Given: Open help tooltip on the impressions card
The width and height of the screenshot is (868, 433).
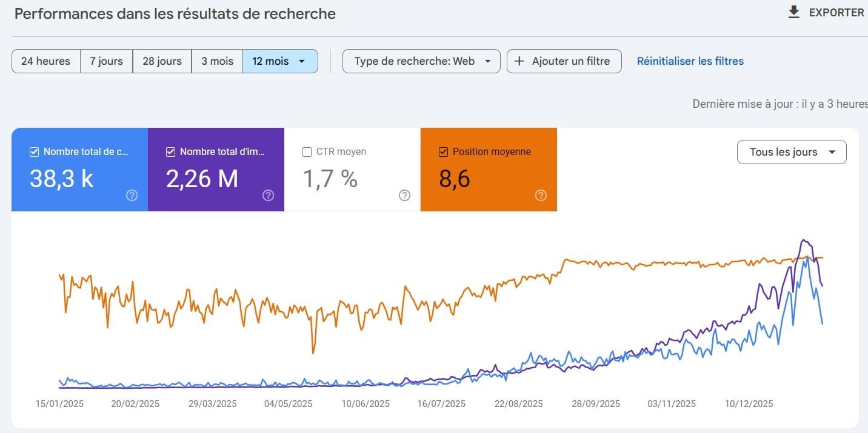Looking at the screenshot, I should [268, 195].
